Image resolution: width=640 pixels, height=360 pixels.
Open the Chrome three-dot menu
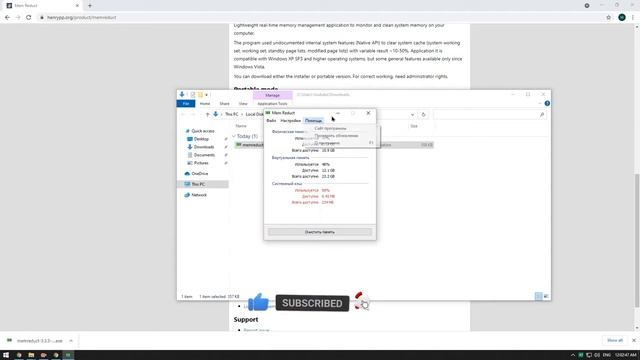tap(633, 18)
